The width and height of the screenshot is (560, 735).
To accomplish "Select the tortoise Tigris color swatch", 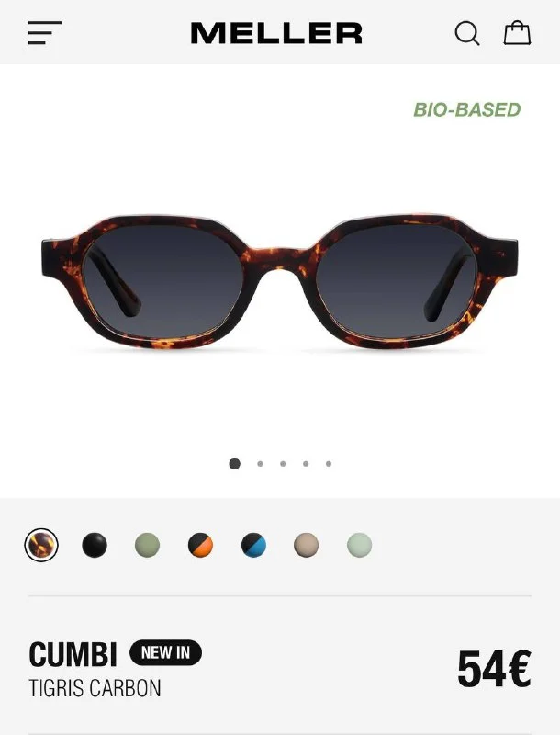I will tap(41, 545).
